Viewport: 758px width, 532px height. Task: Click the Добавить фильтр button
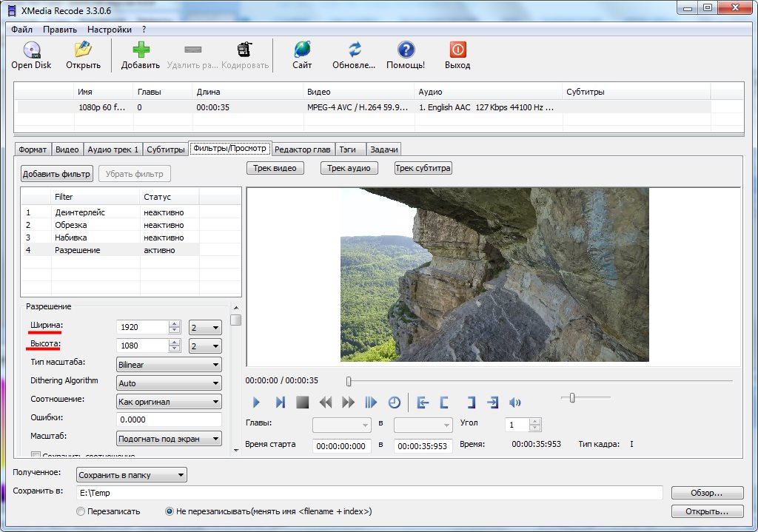[x=57, y=174]
